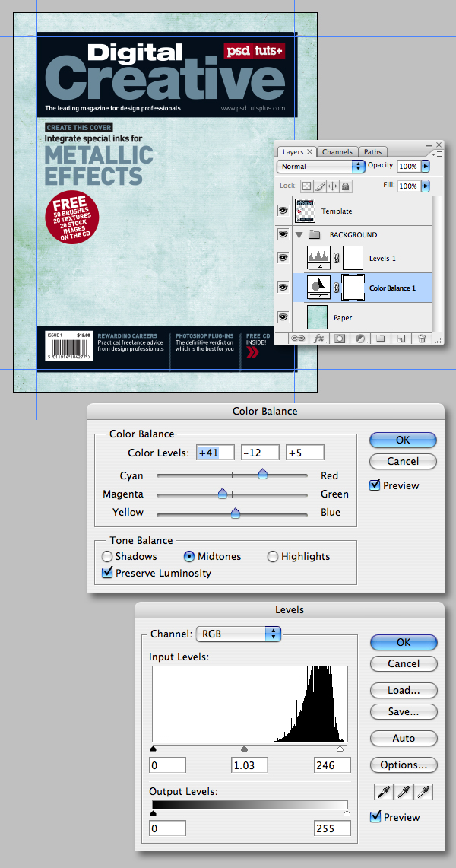The image size is (456, 868).
Task: Click the Color Levels field showing +5
Action: tap(305, 453)
